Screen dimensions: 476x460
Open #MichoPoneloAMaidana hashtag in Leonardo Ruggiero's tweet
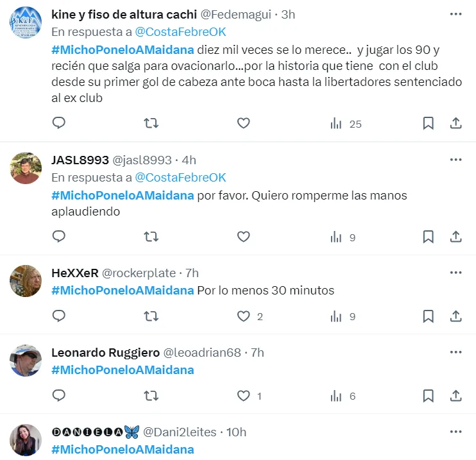pos(123,370)
